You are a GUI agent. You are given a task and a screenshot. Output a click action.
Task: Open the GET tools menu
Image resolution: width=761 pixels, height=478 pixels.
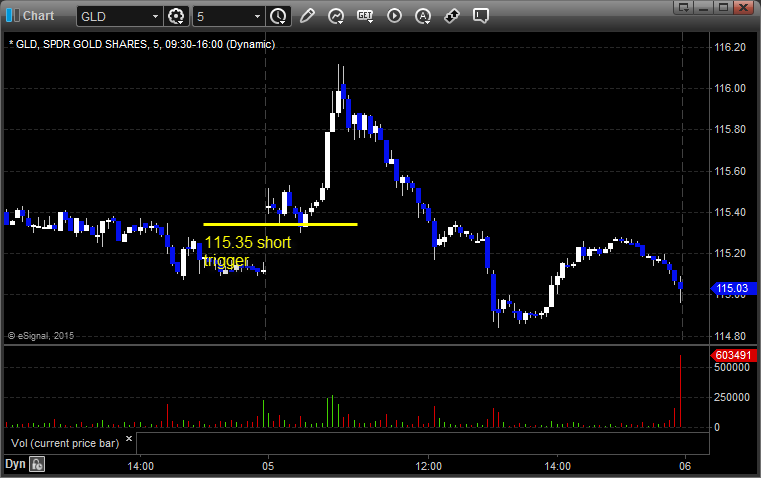(365, 16)
